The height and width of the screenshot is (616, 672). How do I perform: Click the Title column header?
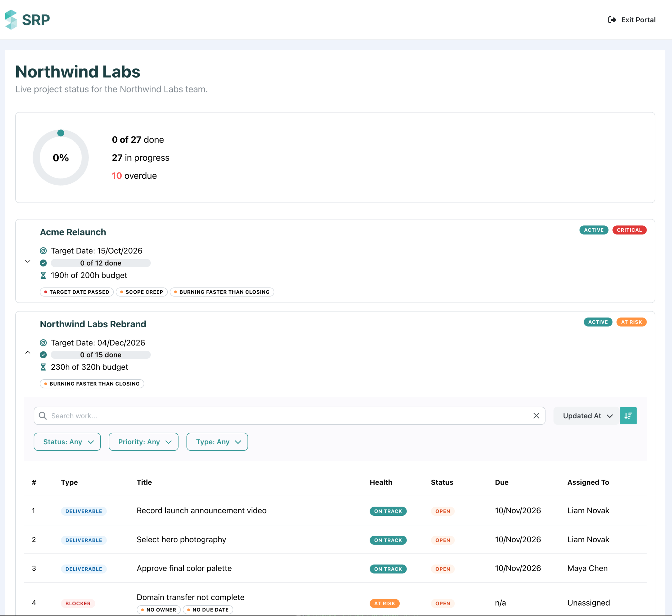click(x=144, y=482)
